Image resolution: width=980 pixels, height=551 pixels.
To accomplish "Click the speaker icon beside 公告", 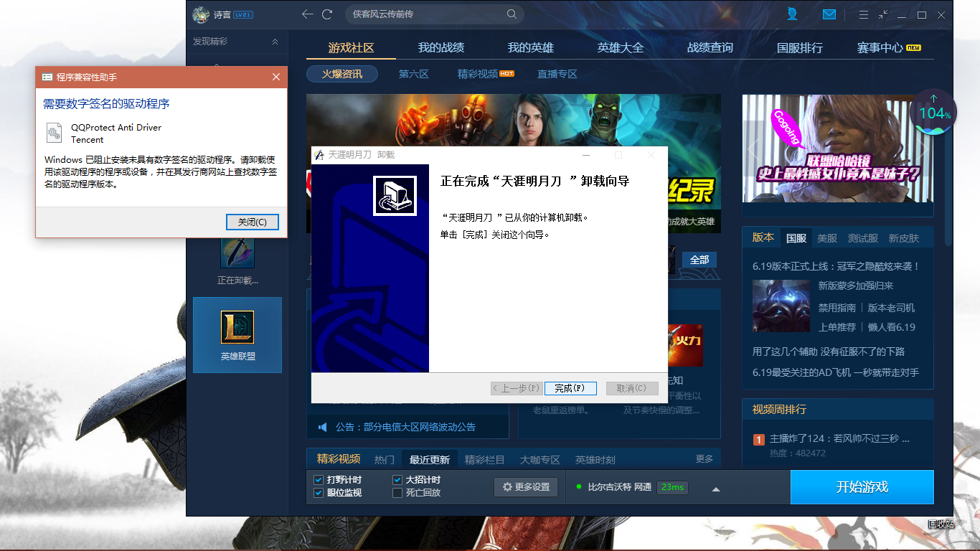I will (x=323, y=427).
